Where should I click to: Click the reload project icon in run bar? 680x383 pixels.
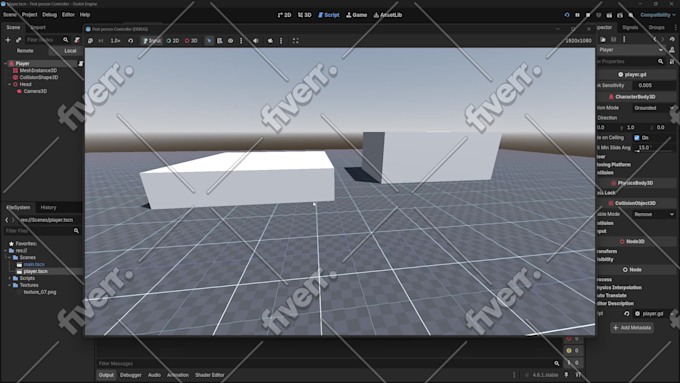tap(567, 15)
